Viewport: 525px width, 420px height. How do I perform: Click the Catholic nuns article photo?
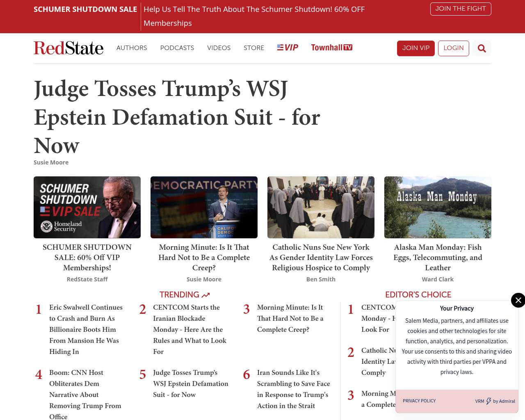click(321, 207)
